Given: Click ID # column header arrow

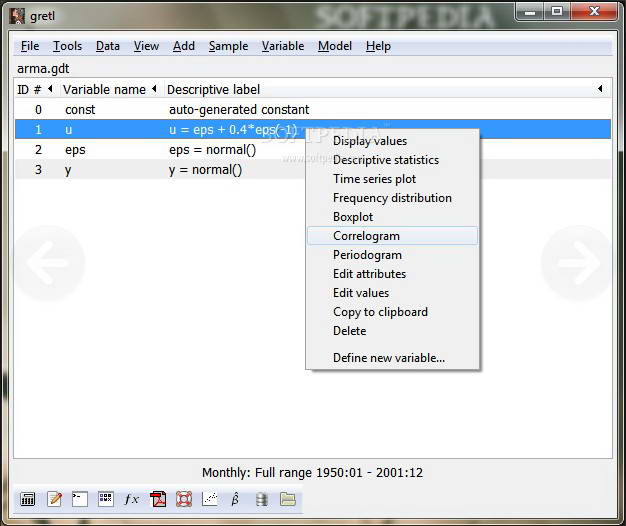Looking at the screenshot, I should (x=50, y=89).
